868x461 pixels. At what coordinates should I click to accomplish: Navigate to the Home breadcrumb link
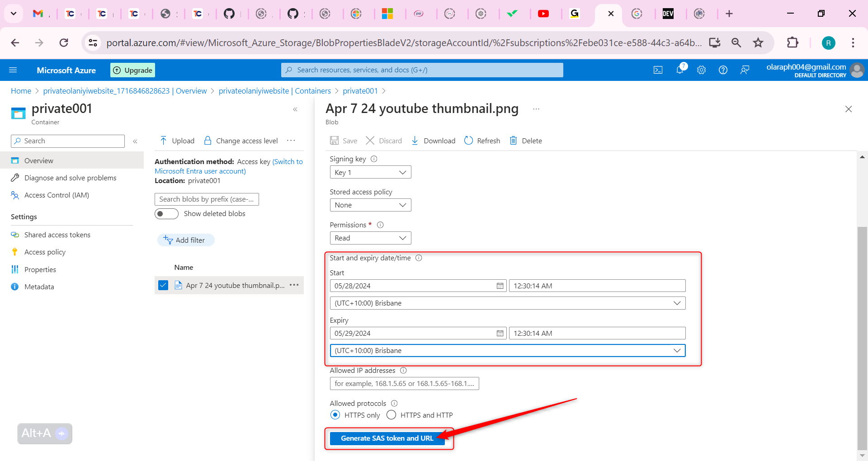[21, 91]
